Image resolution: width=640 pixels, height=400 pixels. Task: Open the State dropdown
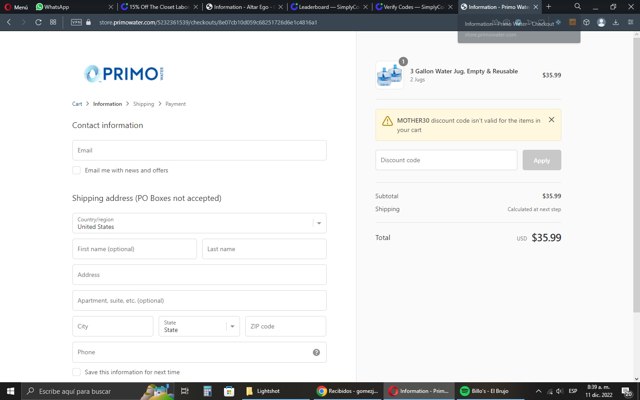[199, 326]
